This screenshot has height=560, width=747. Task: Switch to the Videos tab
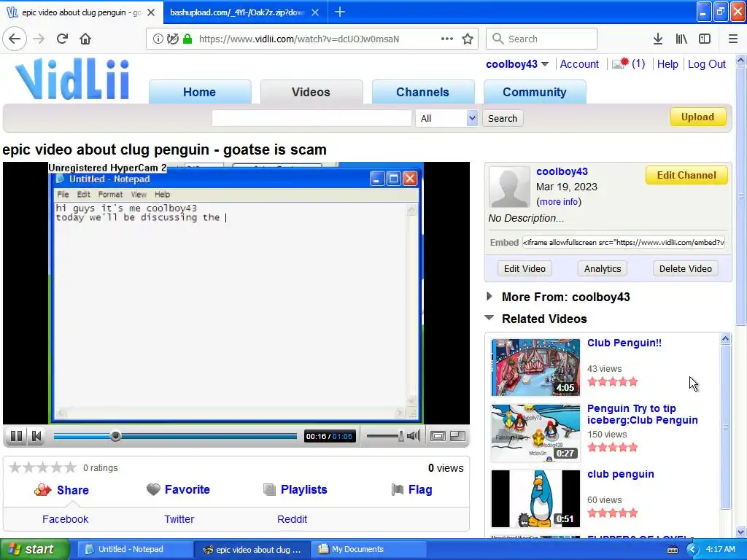311,92
